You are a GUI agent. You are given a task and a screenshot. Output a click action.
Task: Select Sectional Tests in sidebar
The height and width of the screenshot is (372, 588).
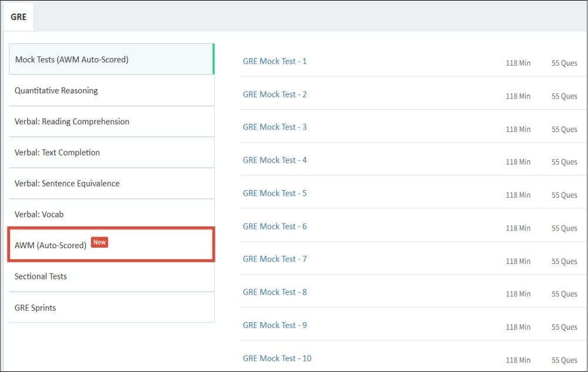[40, 276]
